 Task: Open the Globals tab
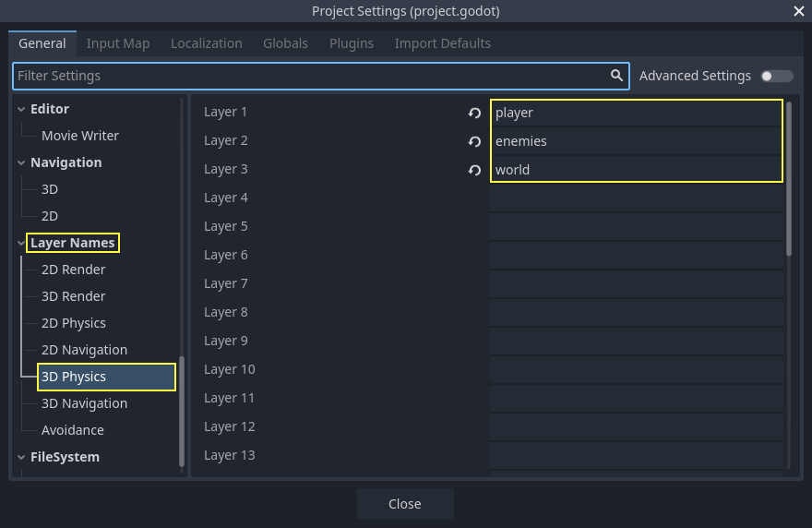point(285,43)
